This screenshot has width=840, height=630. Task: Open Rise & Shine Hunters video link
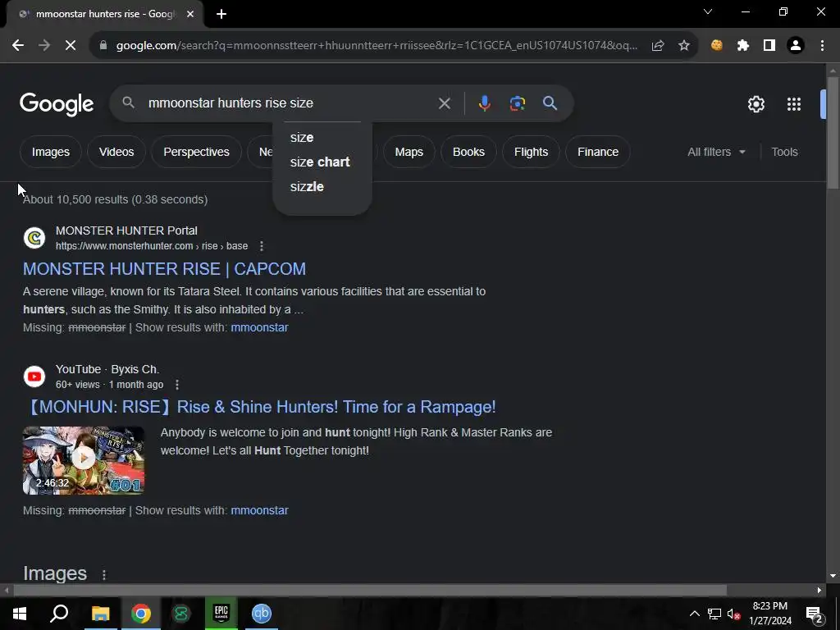click(260, 407)
